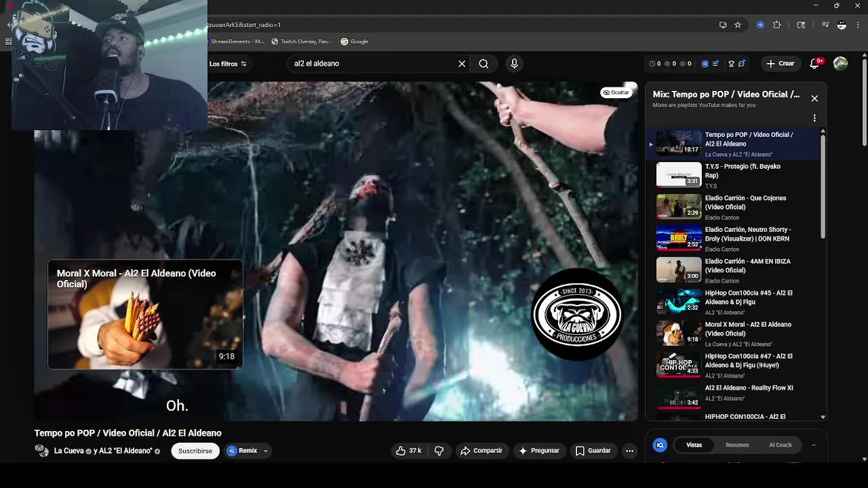Click the blue IQ badge in the stats bar
The image size is (868, 488).
[x=705, y=64]
